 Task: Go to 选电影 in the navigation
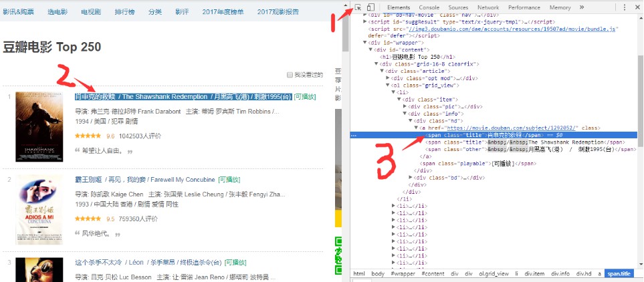(58, 12)
